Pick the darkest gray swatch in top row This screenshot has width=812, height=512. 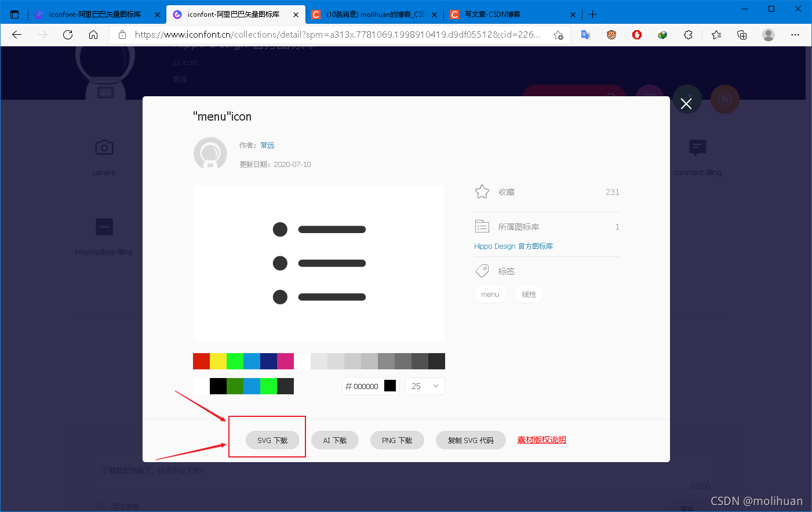click(436, 361)
